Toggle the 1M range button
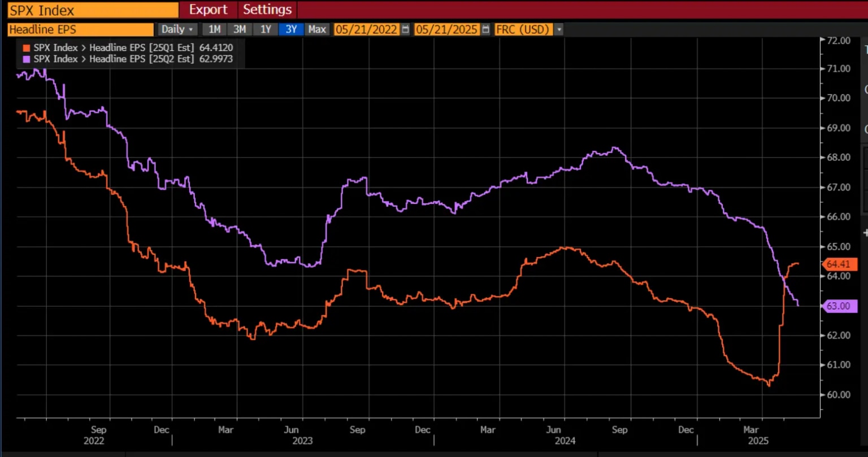Viewport: 868px width, 457px height. click(x=214, y=29)
